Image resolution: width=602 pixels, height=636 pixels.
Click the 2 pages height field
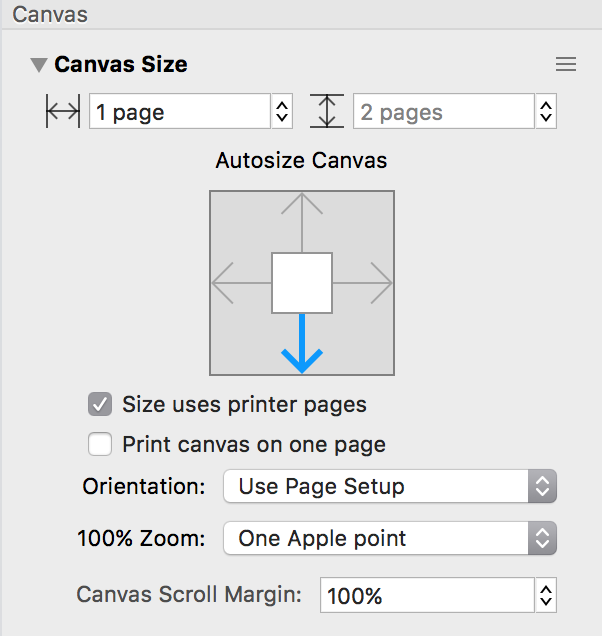coord(444,111)
